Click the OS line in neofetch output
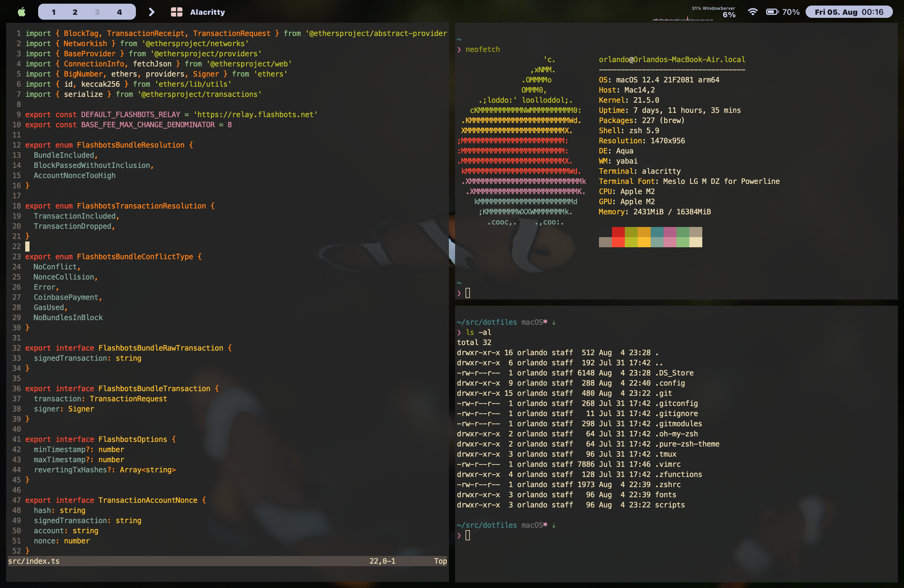Viewport: 904px width, 588px height. tap(659, 80)
